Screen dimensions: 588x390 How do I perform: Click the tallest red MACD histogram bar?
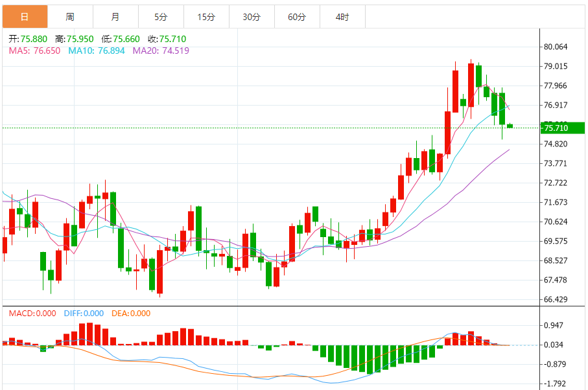[89, 334]
